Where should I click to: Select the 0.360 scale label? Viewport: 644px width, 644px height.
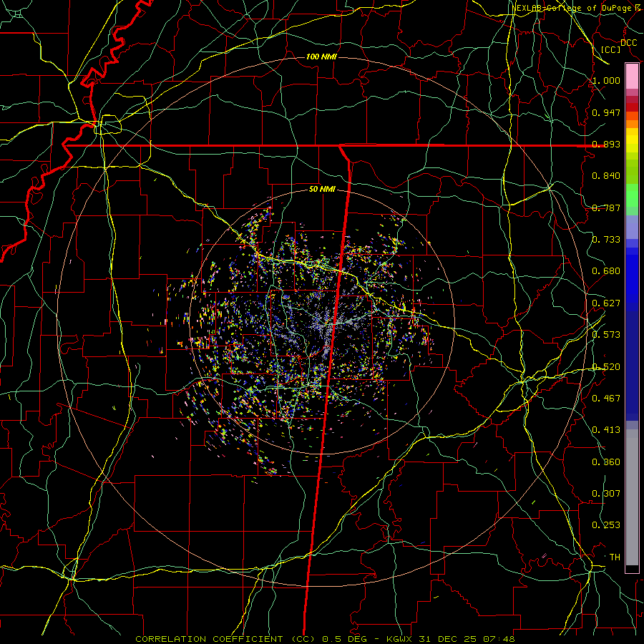click(x=606, y=462)
